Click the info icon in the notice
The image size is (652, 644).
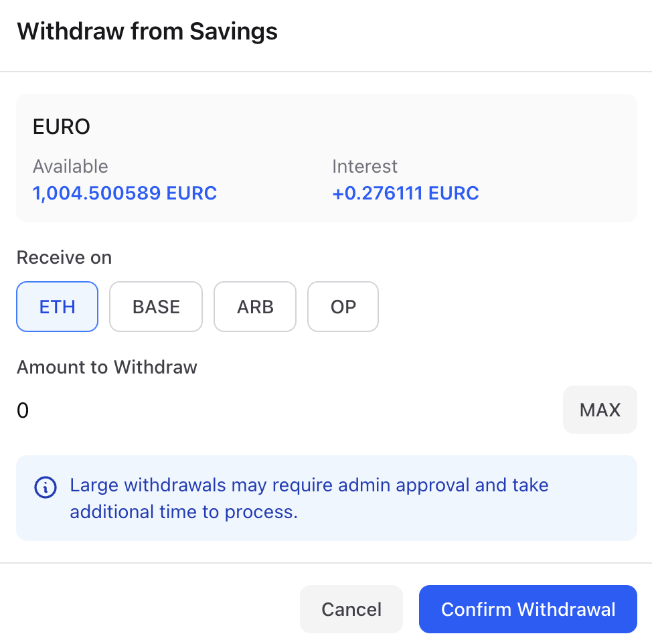[x=45, y=487]
